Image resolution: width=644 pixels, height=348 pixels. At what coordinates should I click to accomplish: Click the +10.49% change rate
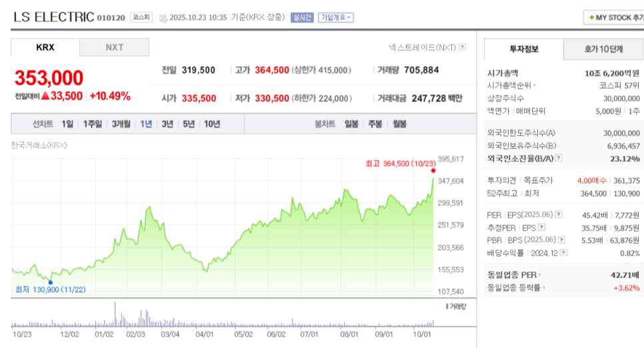(x=110, y=96)
